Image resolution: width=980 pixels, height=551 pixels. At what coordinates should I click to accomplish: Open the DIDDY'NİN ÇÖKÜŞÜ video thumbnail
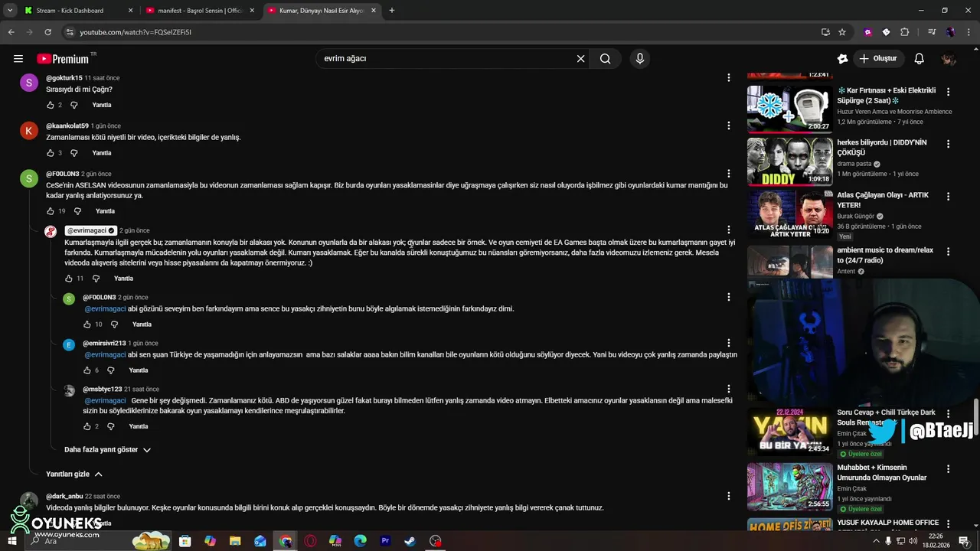[790, 161]
